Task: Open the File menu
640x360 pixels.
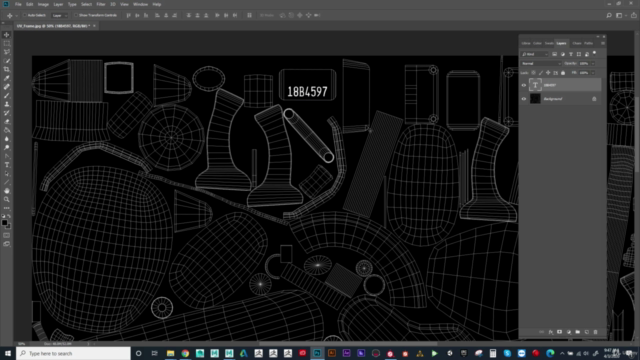Action: [18, 4]
